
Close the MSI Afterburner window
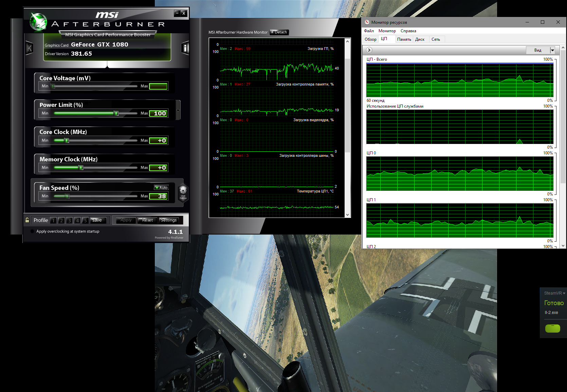pyautogui.click(x=184, y=13)
